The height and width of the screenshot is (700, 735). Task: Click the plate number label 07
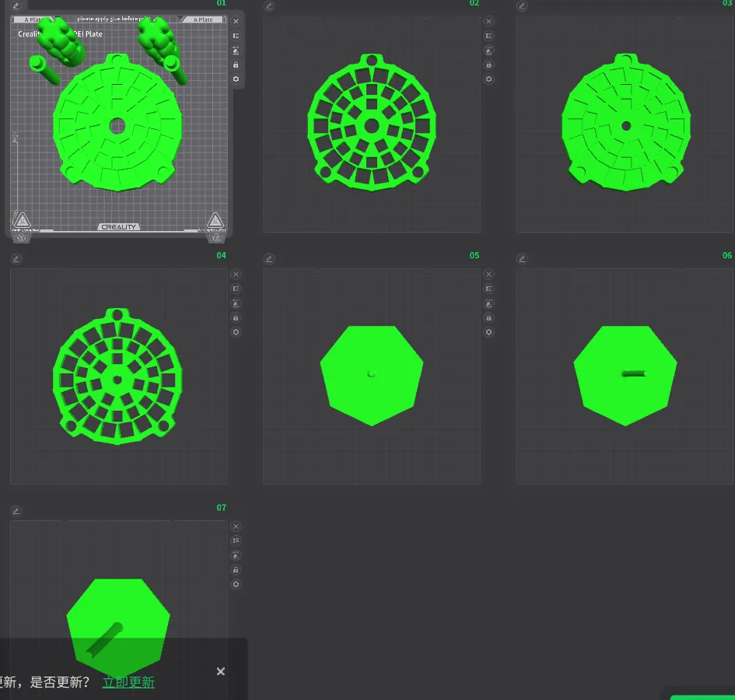pos(221,507)
